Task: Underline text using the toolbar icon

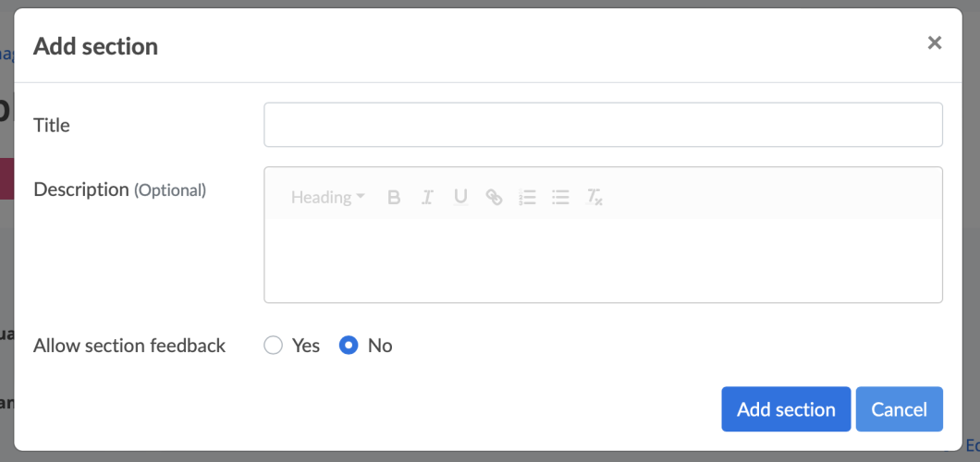Action: (x=460, y=197)
